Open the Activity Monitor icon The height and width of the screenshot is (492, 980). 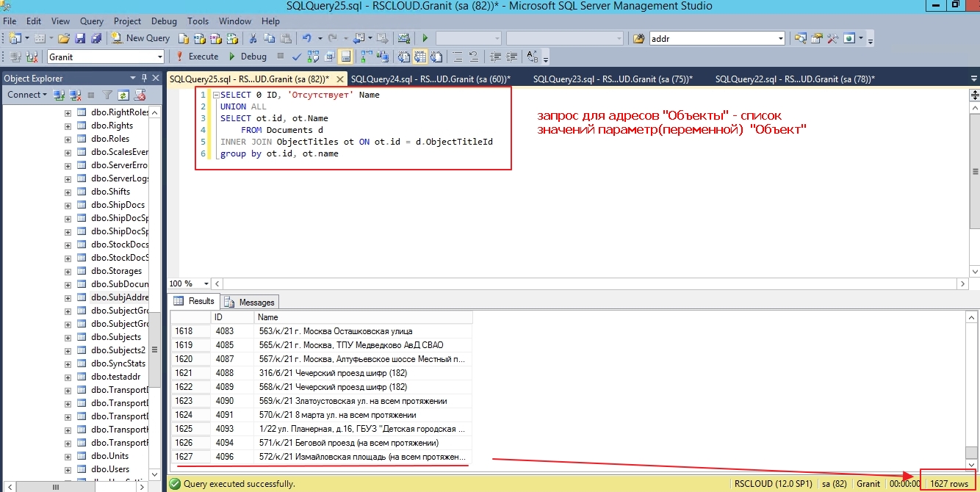(403, 38)
